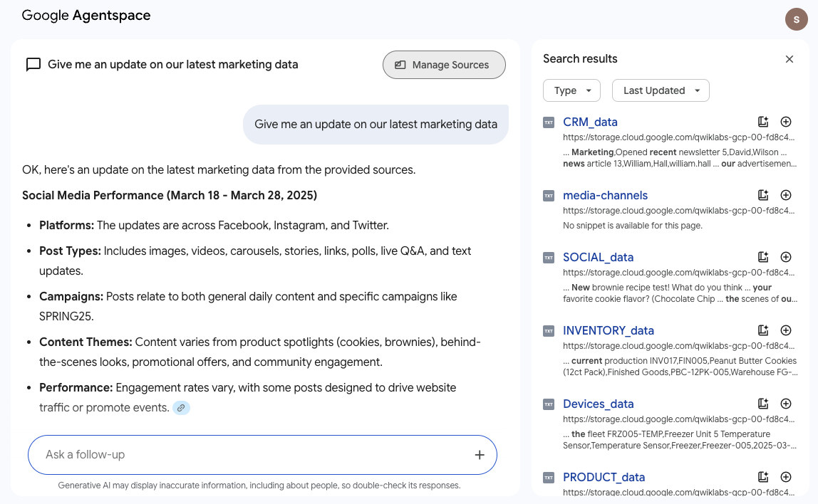This screenshot has height=504, width=818.
Task: Expand the Last Updated filter dropdown
Action: click(661, 90)
